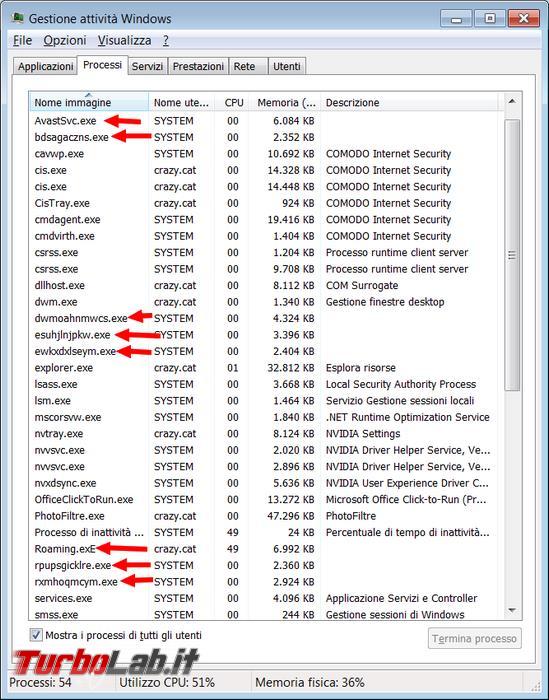The height and width of the screenshot is (700, 549).
Task: Open the Prestazioni tab
Action: (198, 67)
